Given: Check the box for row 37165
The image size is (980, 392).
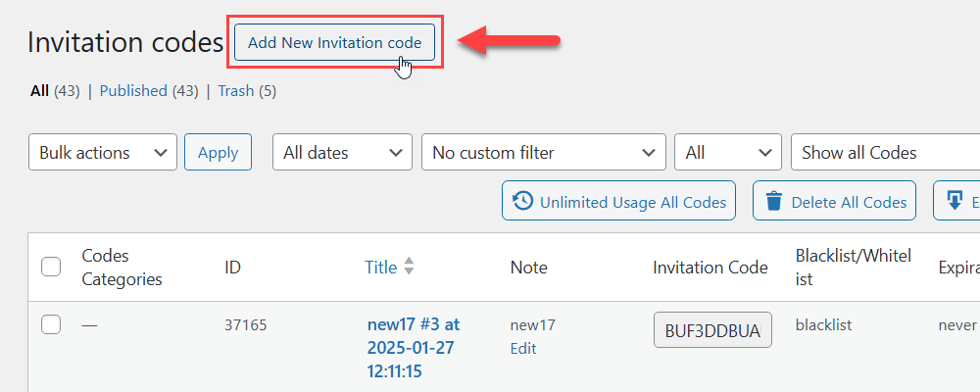Looking at the screenshot, I should (x=51, y=324).
